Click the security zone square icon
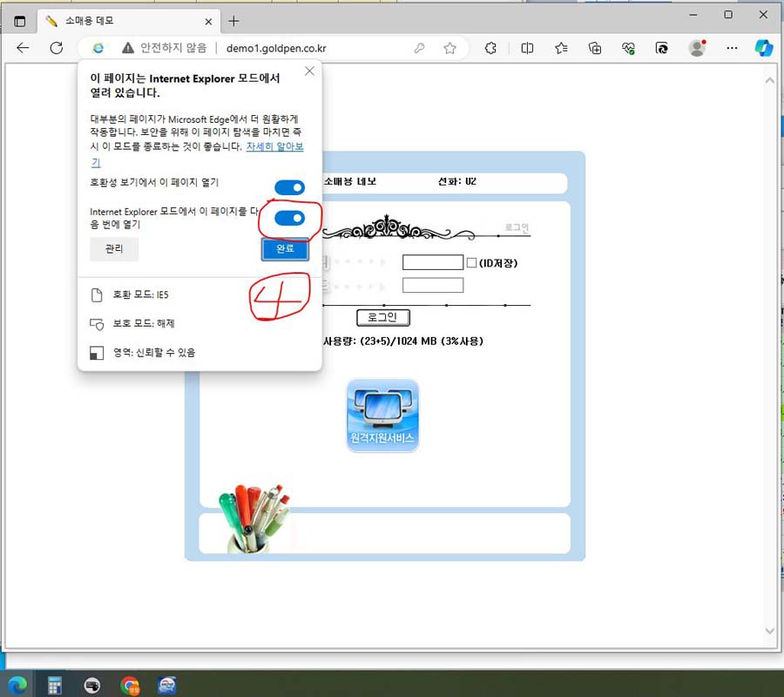 pyautogui.click(x=97, y=353)
